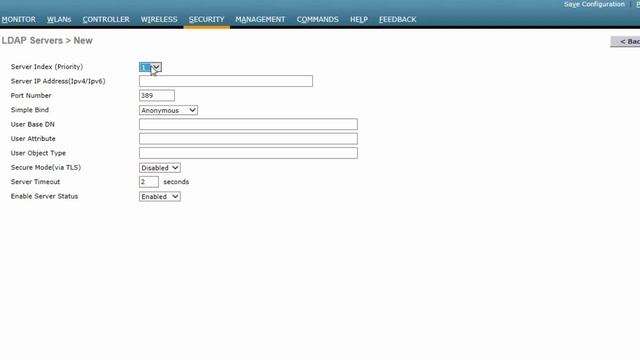
Task: Open the MANAGEMENT menu
Action: [x=260, y=19]
